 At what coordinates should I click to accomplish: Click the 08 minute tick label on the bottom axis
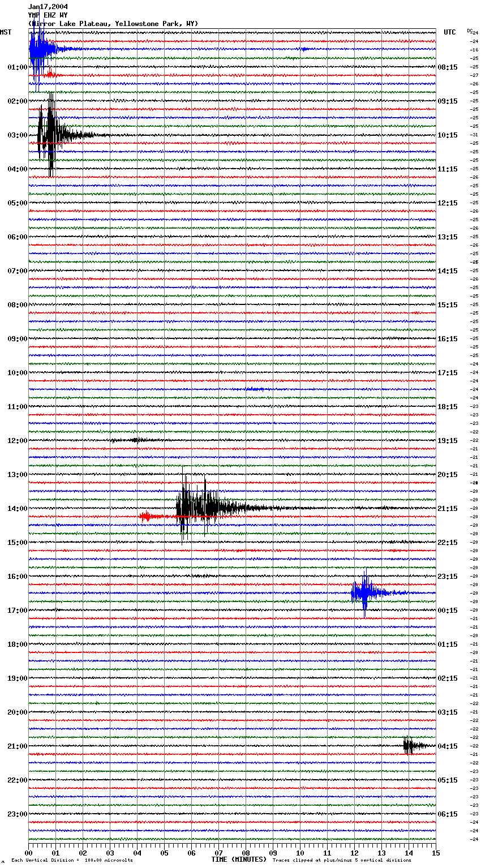246,853
